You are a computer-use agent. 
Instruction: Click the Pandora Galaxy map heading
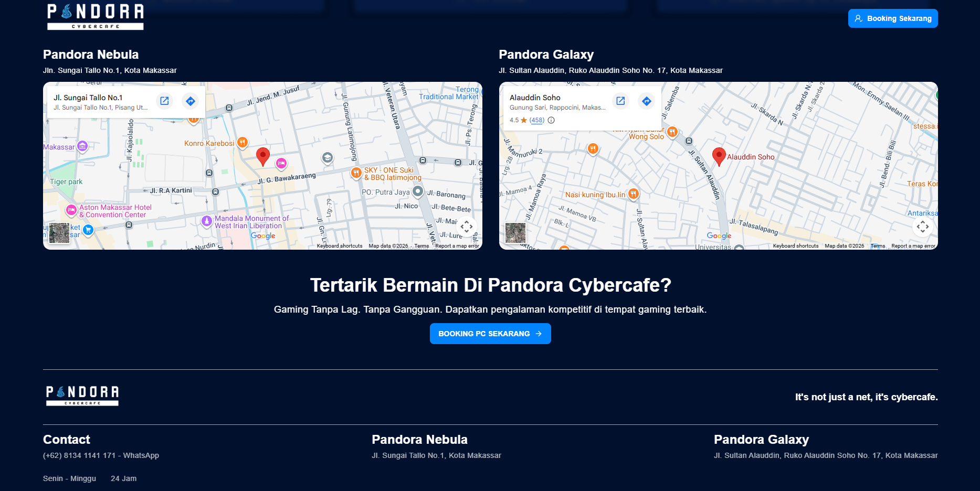[x=546, y=55]
